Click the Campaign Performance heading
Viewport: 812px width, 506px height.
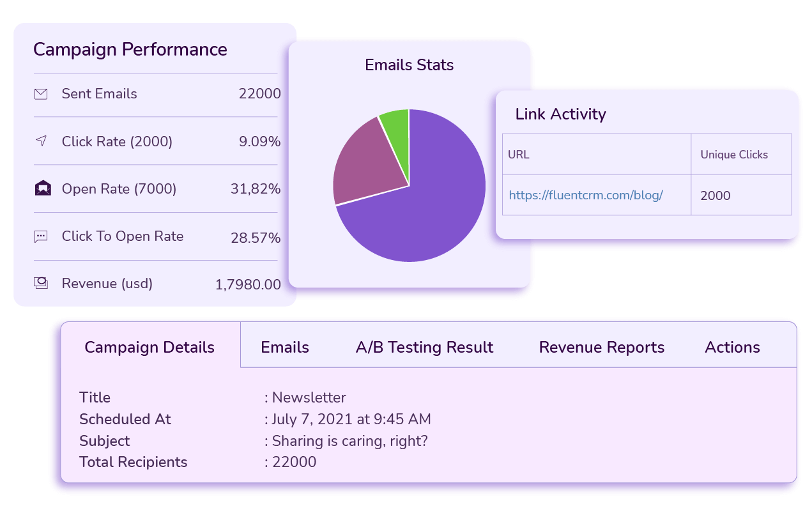point(130,49)
